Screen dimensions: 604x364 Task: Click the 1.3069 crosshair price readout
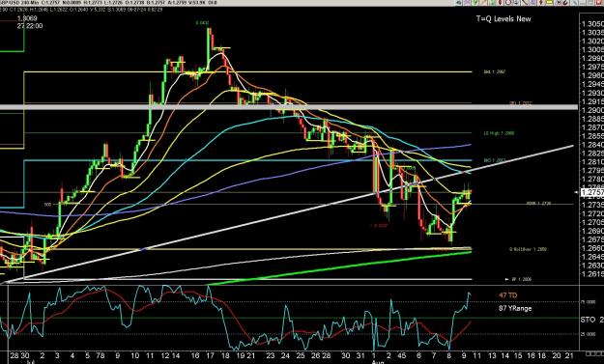(27, 18)
